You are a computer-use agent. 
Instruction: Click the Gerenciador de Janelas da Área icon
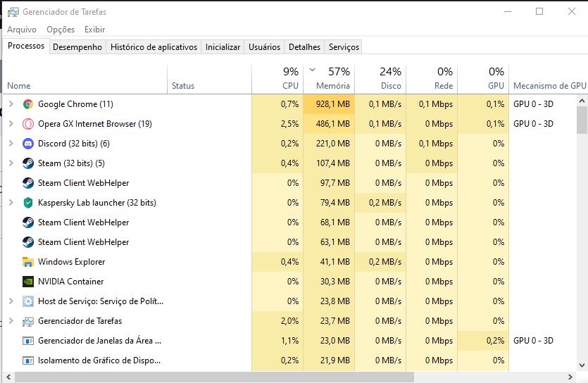click(x=27, y=341)
